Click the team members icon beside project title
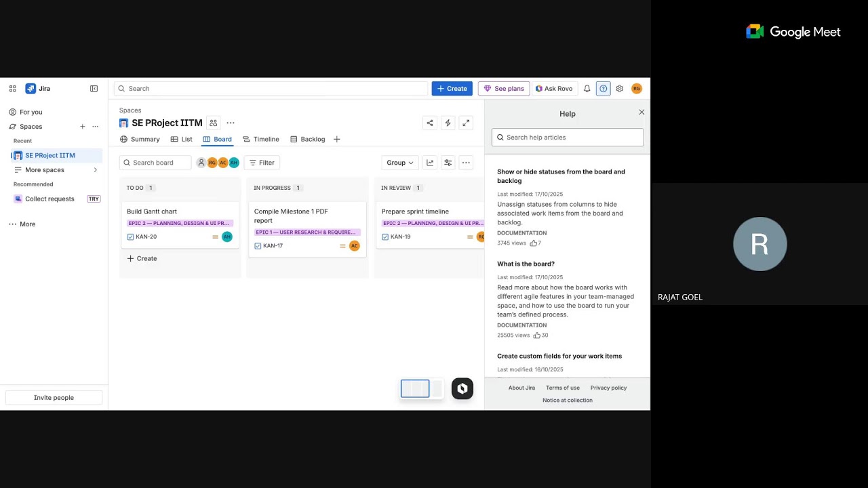The width and height of the screenshot is (868, 488). click(213, 123)
